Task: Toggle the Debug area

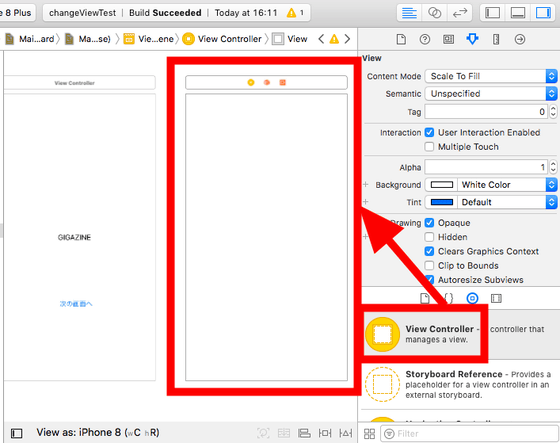Action: [518, 13]
